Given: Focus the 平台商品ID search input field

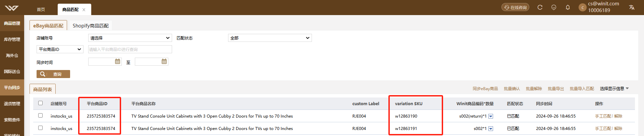Looking at the screenshot, I should 130,49.
